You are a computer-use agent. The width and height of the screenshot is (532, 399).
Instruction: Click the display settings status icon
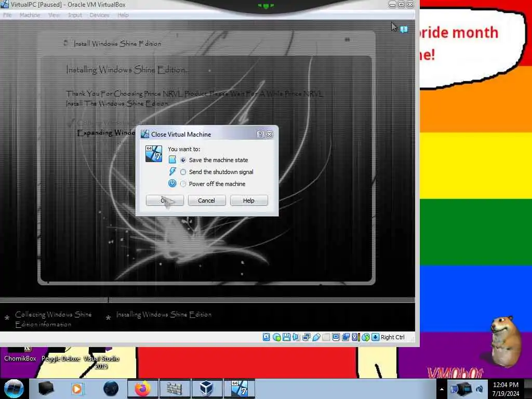pyautogui.click(x=336, y=337)
